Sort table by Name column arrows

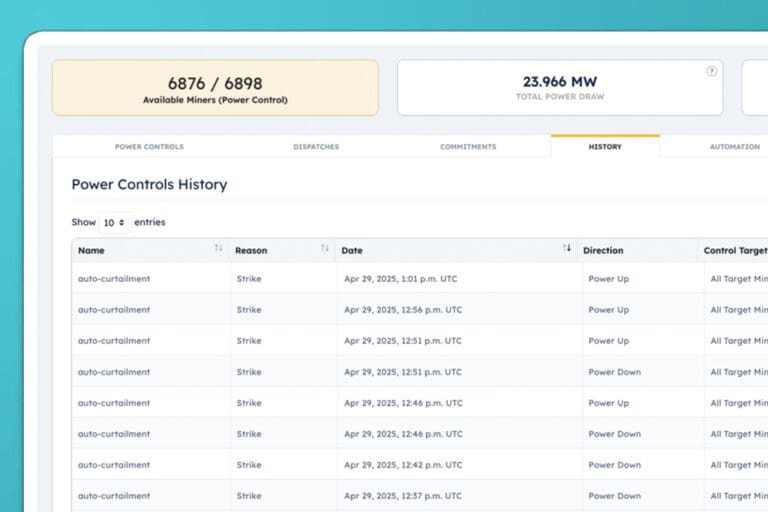[x=218, y=249]
